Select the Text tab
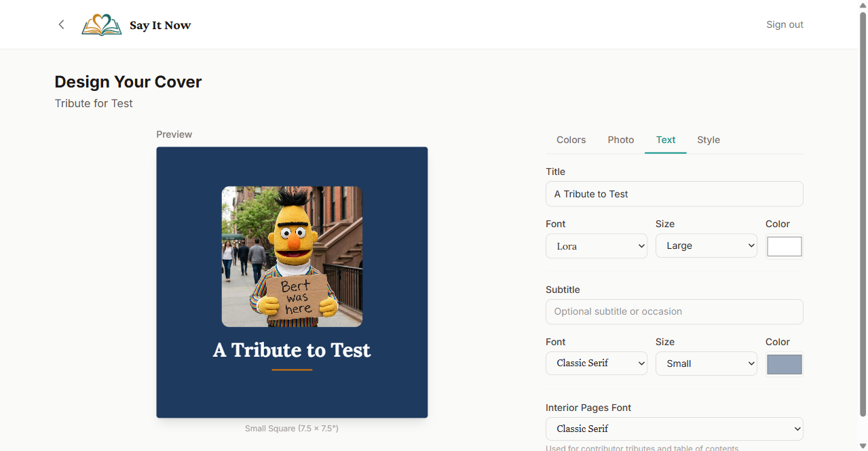The height and width of the screenshot is (451, 868). [x=665, y=140]
